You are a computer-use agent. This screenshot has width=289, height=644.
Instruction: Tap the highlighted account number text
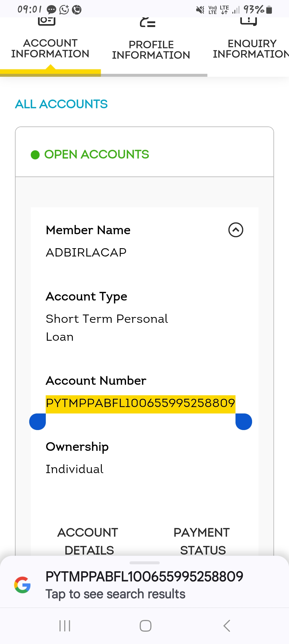[x=140, y=403]
